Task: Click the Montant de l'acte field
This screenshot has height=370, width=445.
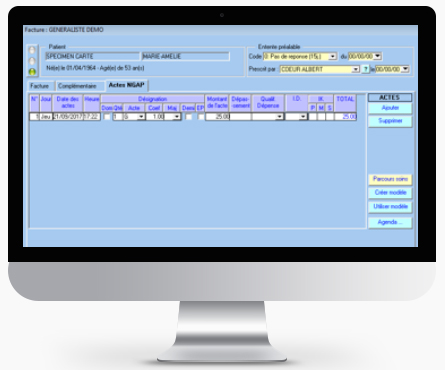Action: (x=218, y=117)
